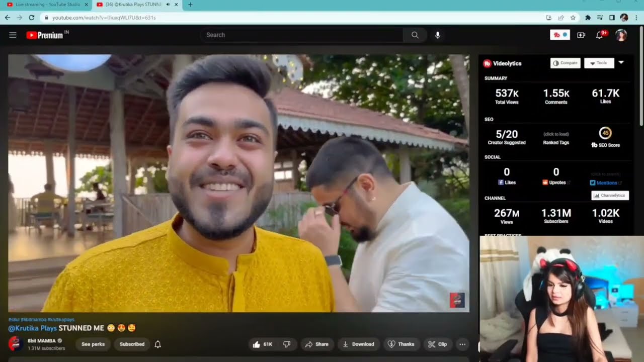Click the Clip scissors button

[x=437, y=344]
